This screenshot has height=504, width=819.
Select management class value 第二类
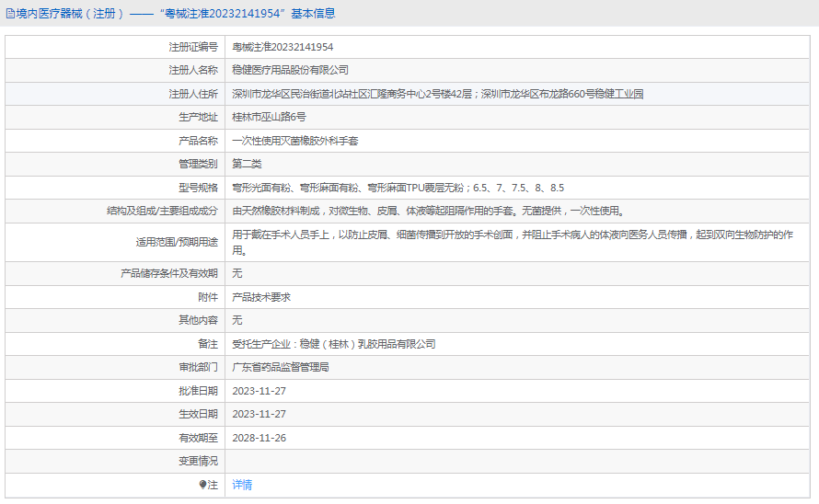(247, 164)
